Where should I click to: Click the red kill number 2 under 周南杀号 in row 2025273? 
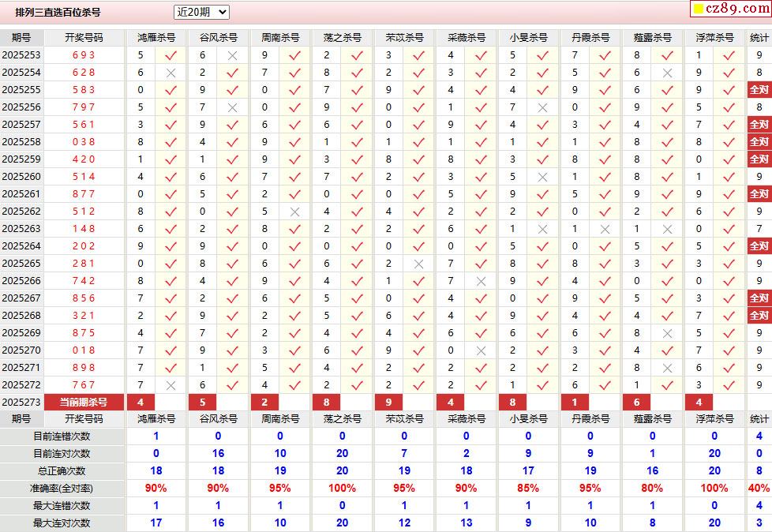click(264, 402)
